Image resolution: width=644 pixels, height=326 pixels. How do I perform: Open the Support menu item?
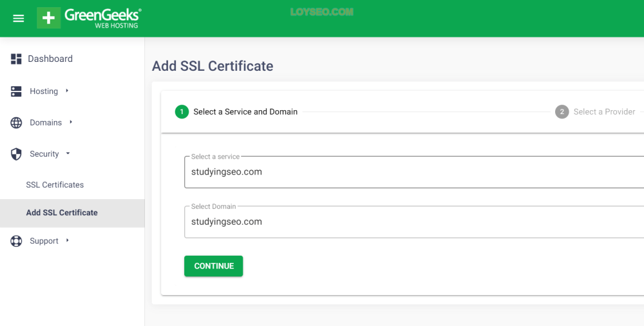pos(44,241)
